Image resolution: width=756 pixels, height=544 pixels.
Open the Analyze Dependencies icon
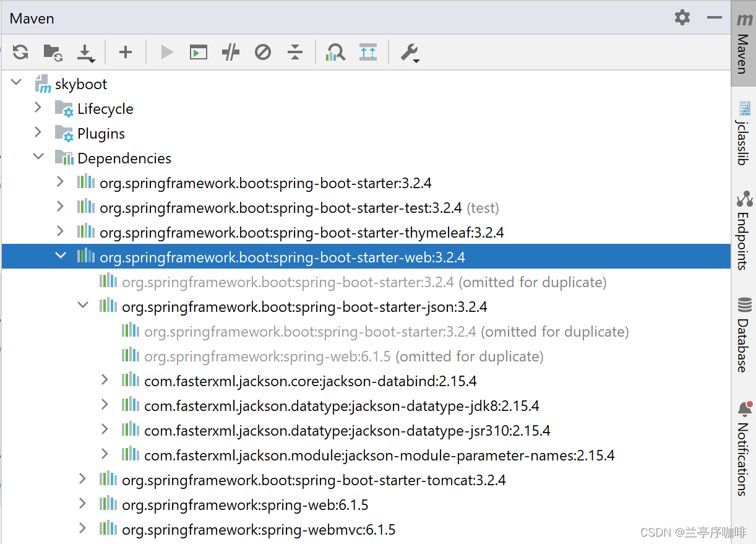coord(335,52)
